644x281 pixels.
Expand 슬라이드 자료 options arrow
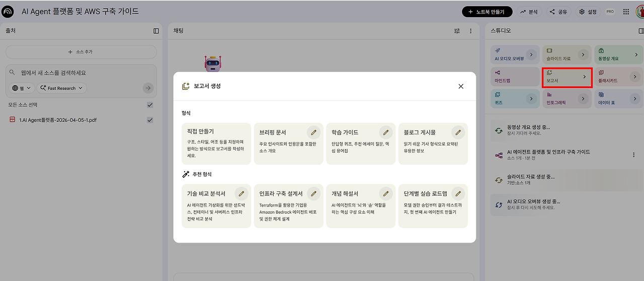point(583,54)
